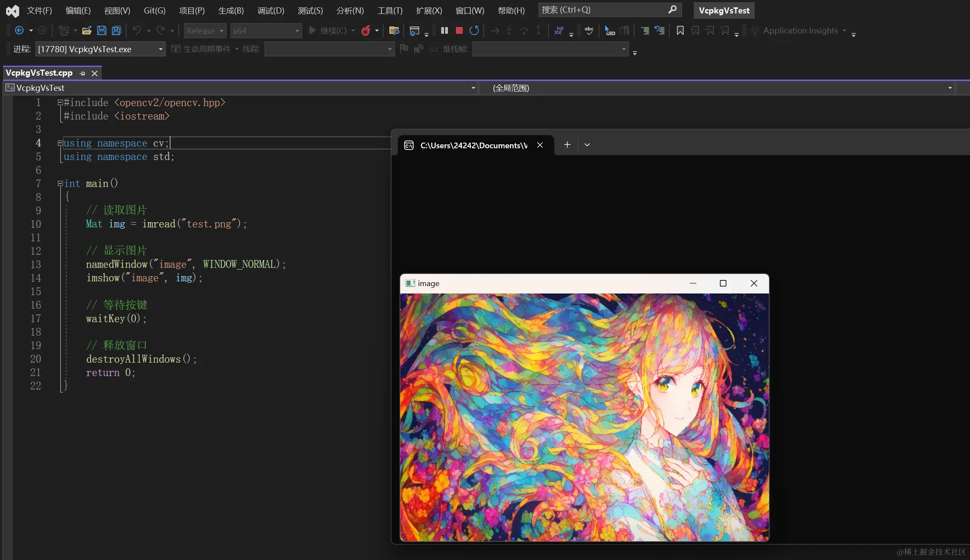Image resolution: width=970 pixels, height=560 pixels.
Task: Click the Save All double-disk icon
Action: [x=116, y=30]
